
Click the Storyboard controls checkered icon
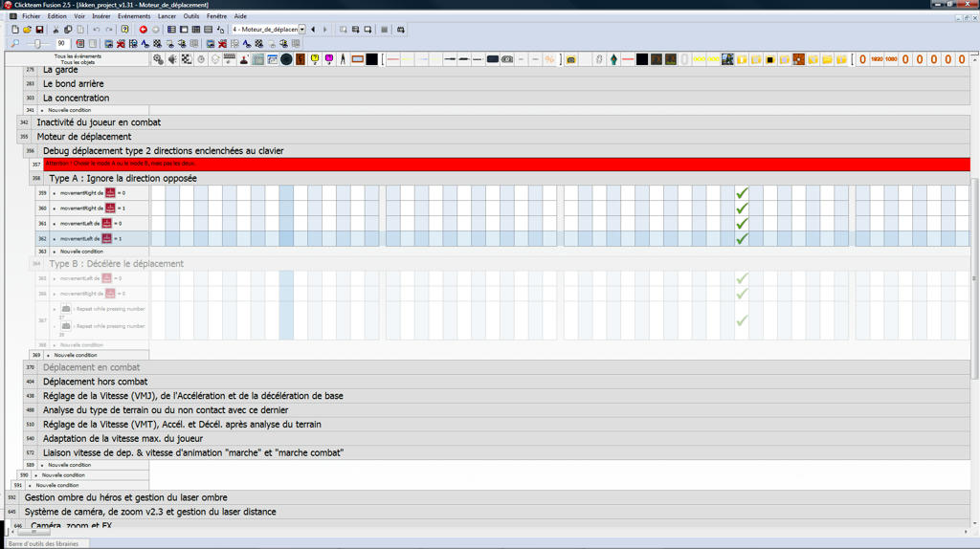(x=187, y=59)
